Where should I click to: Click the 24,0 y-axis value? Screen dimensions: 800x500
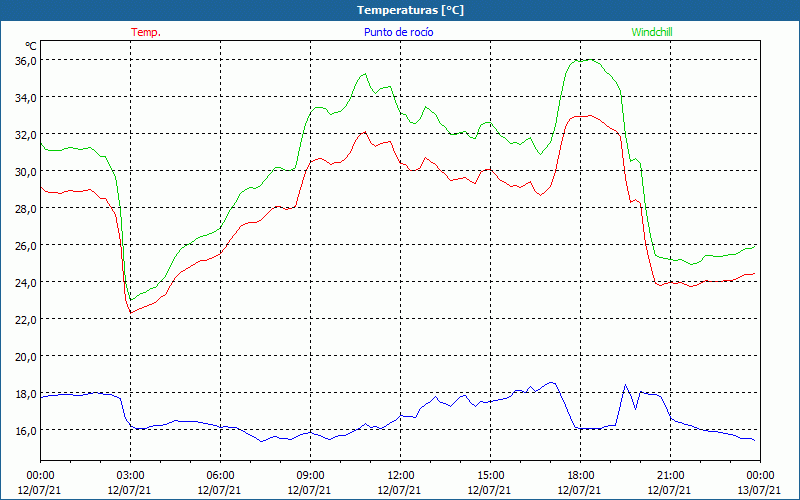26,282
